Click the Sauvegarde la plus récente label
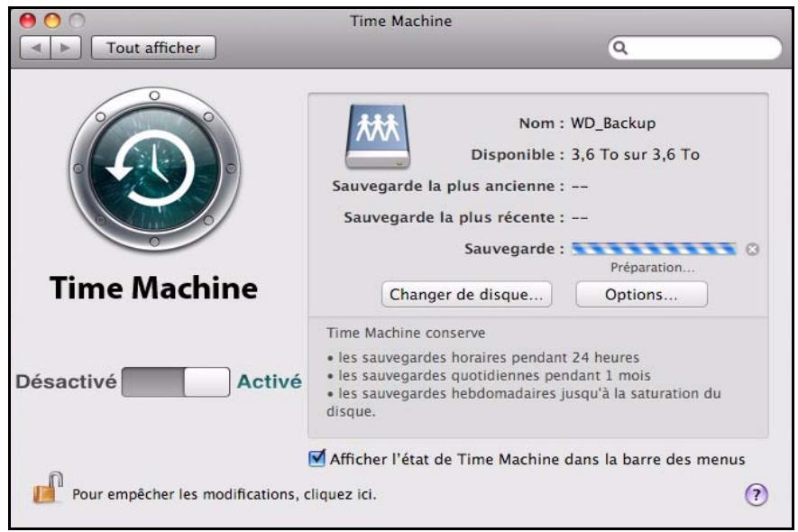Screen dimensions: 798x532 click(x=454, y=218)
